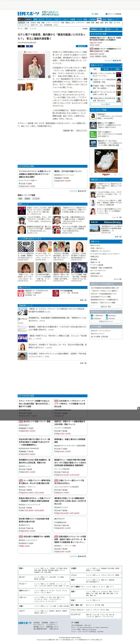Viewport: 140px width, 644px height.
Task: Click the ドラマGP banner icon
Action: click(x=21, y=293)
